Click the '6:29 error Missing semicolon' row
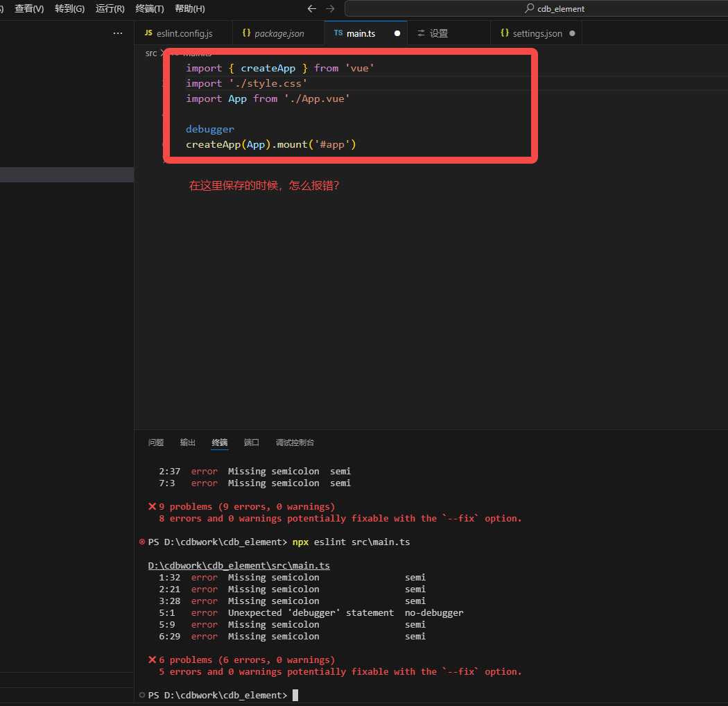 292,637
